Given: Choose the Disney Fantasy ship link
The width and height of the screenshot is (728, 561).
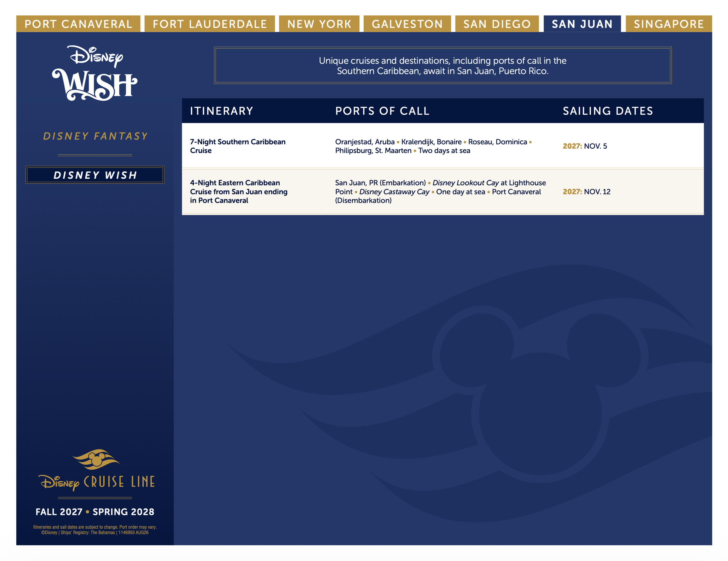Looking at the screenshot, I should (x=95, y=136).
